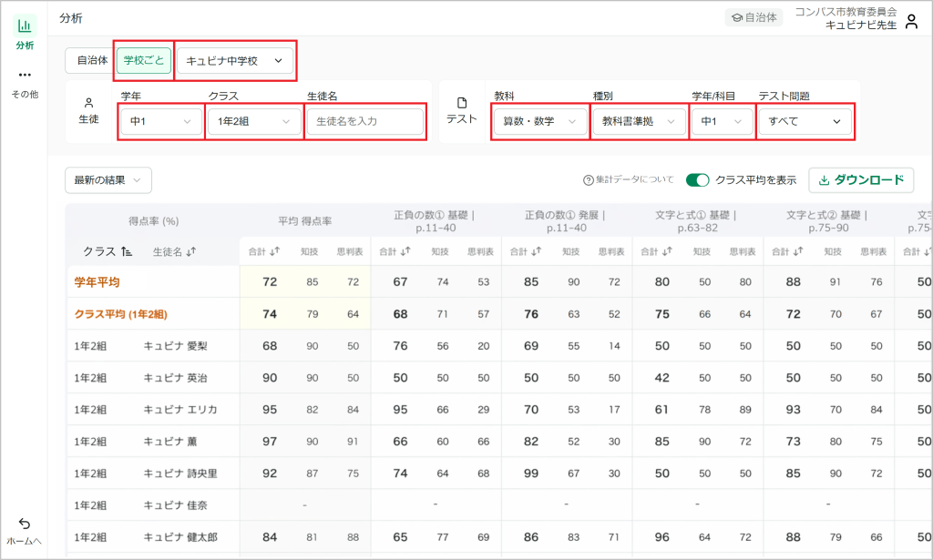Click the ホームへ return arrow icon

(x=25, y=524)
